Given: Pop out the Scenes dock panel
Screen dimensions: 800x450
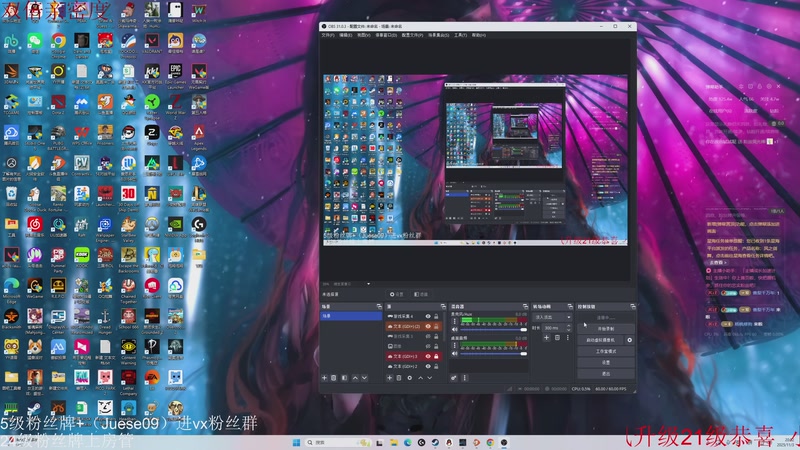Looking at the screenshot, I should coord(379,307).
